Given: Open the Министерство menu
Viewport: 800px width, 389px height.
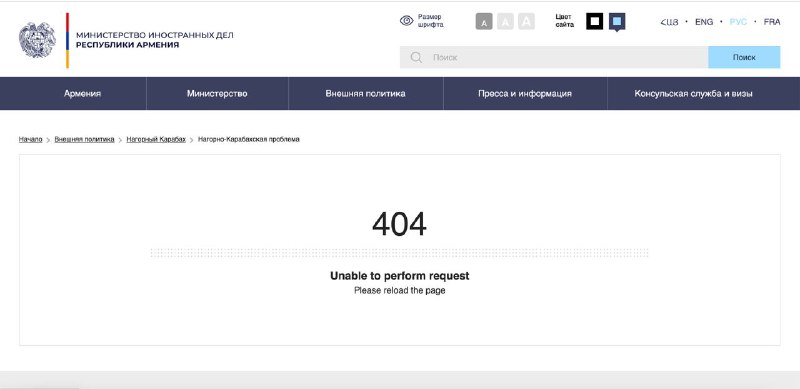Looking at the screenshot, I should [x=217, y=93].
